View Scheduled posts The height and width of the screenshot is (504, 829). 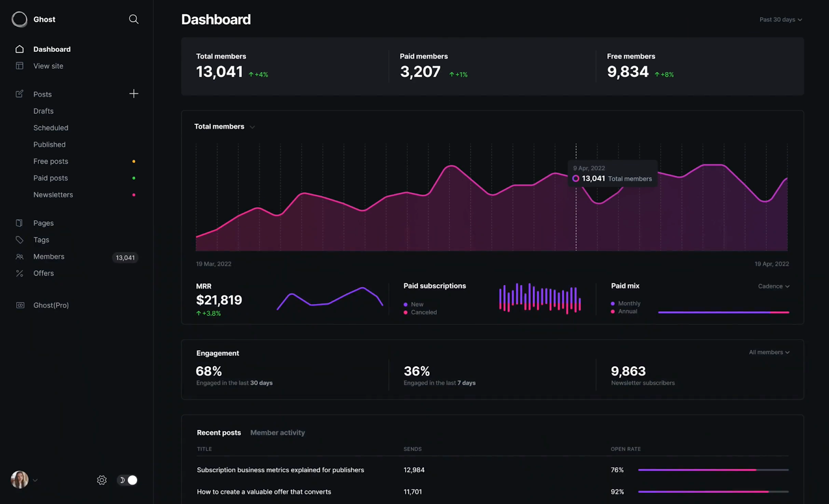point(51,127)
